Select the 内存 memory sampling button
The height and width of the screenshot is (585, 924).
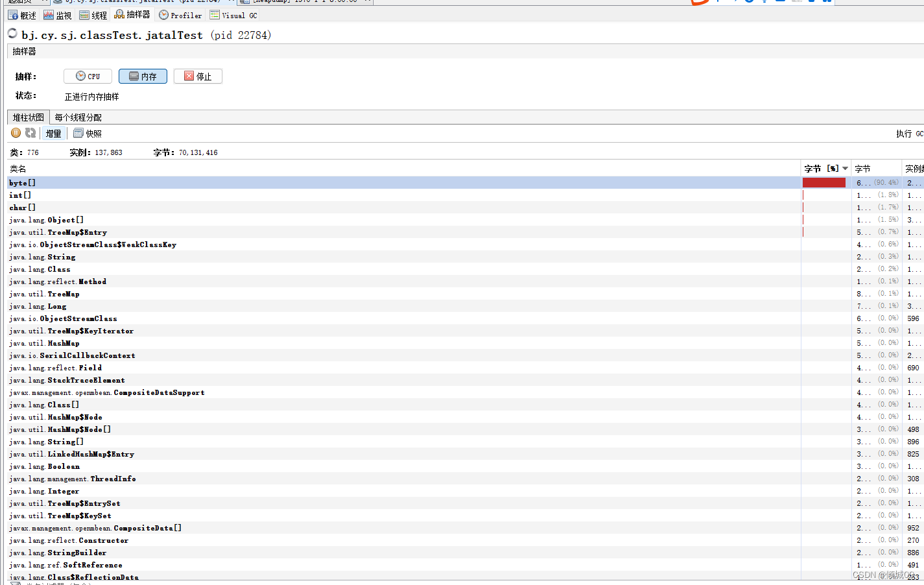click(x=143, y=77)
